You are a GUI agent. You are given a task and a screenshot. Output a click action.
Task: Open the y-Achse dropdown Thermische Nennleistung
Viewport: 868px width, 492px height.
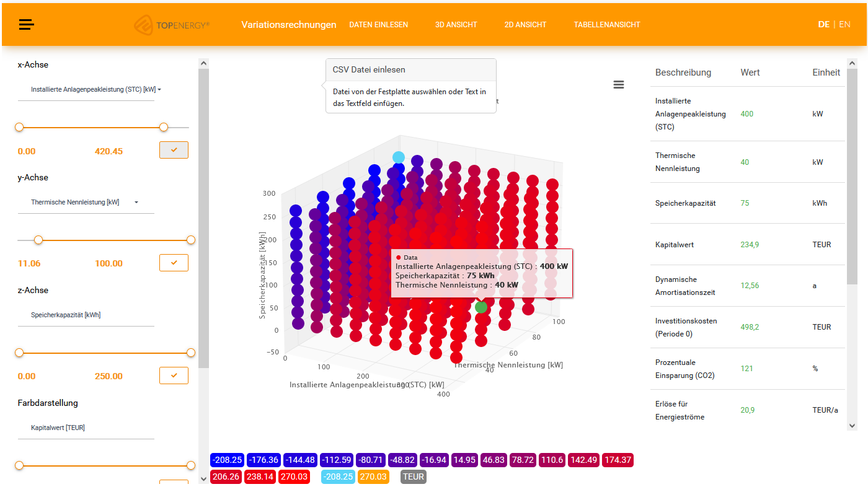point(86,202)
